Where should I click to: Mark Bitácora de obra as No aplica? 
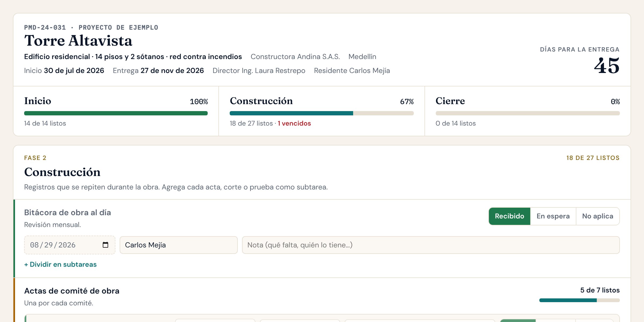pyautogui.click(x=598, y=216)
